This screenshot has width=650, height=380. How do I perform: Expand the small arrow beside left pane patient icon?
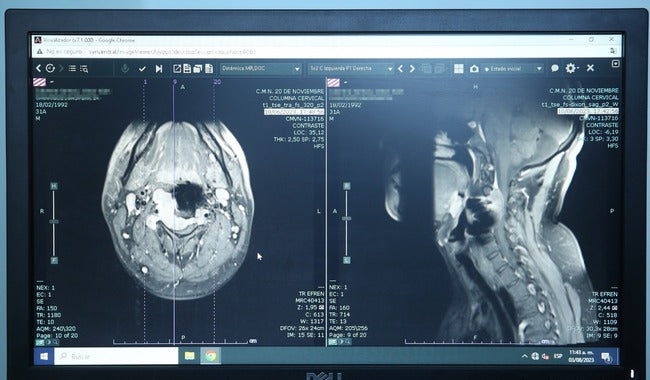(51, 82)
